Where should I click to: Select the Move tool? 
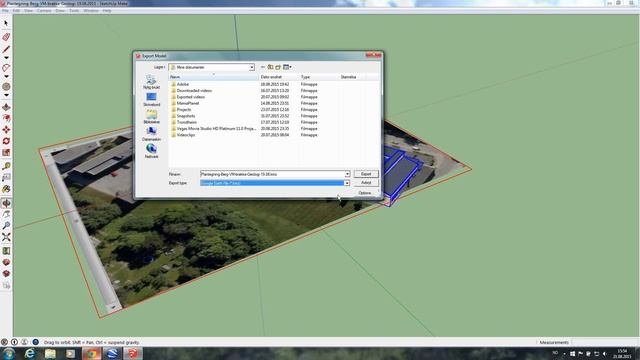[x=6, y=129]
